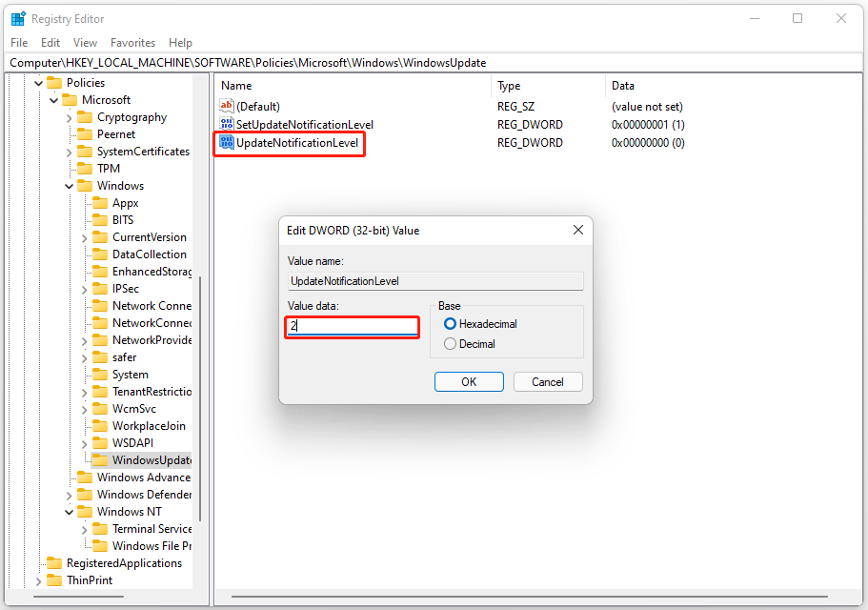Select the TPM folder icon
This screenshot has width=868, height=610.
(85, 169)
